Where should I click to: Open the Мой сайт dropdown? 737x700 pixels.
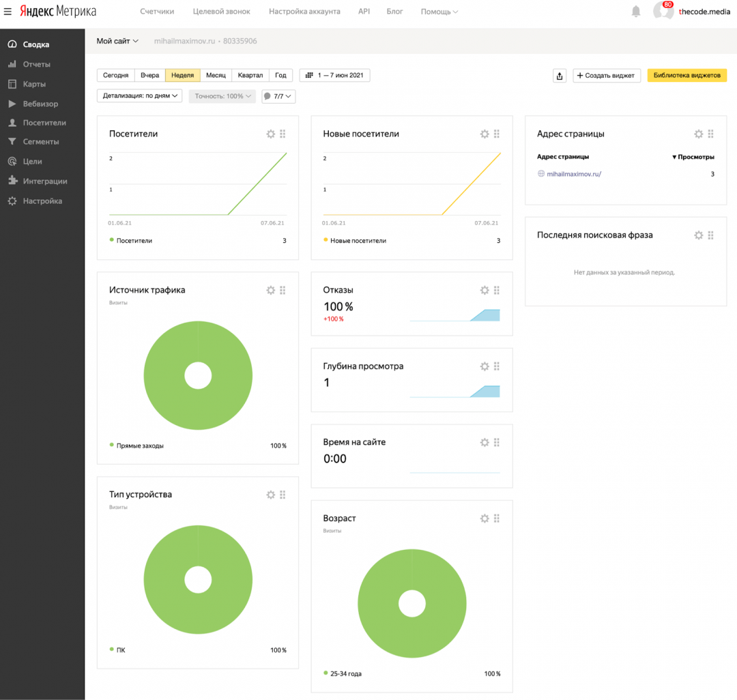pos(117,41)
